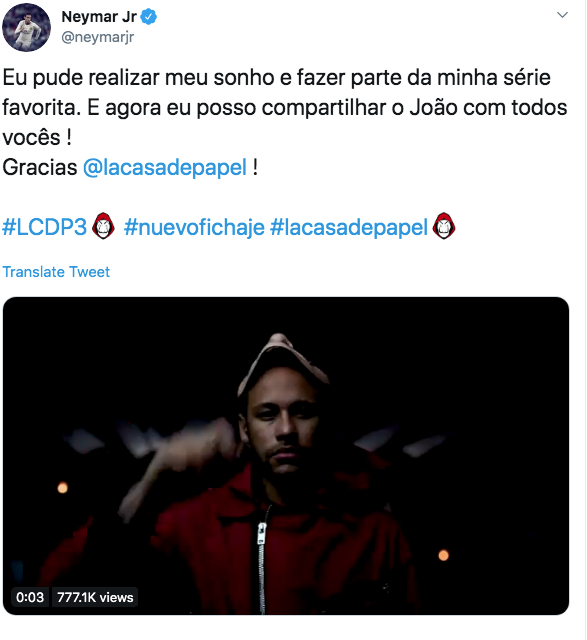Expand the tweet options chevron menu
This screenshot has height=640, width=587.
[563, 15]
